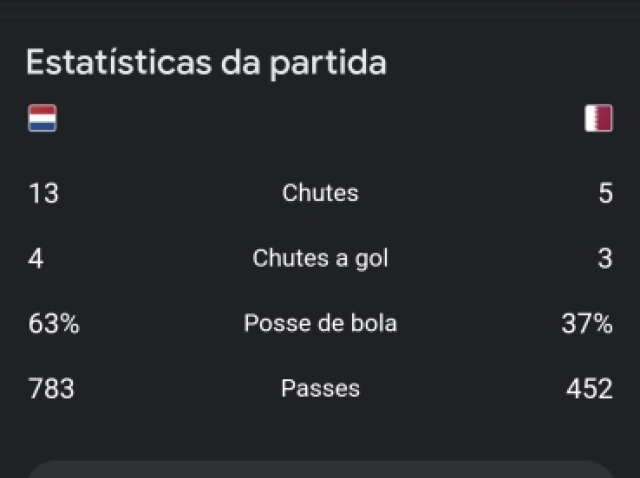Select the Qatar 5 shots value

click(606, 193)
